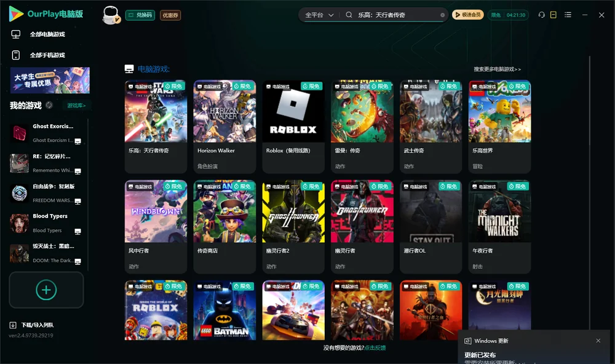Click the 电脑游戏 section monitor icon
This screenshot has width=615, height=364.
(x=129, y=69)
